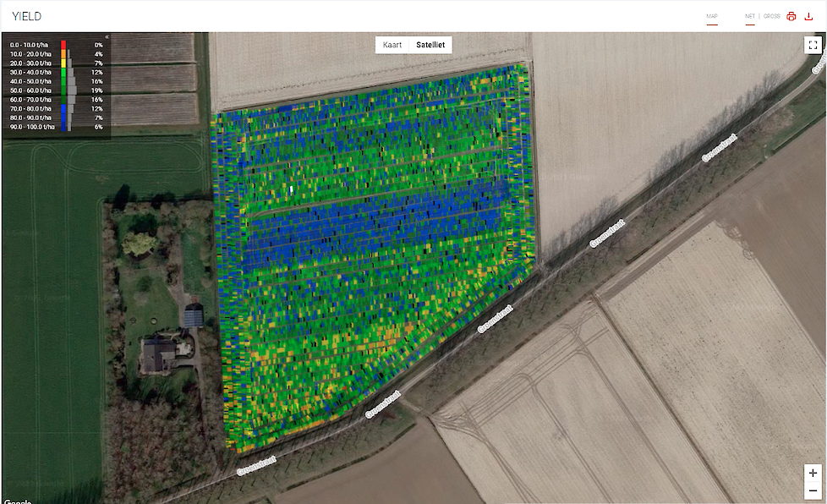Click the red 0.0 - 10.0 t/ha swatch
Image resolution: width=827 pixels, height=504 pixels.
pos(63,44)
